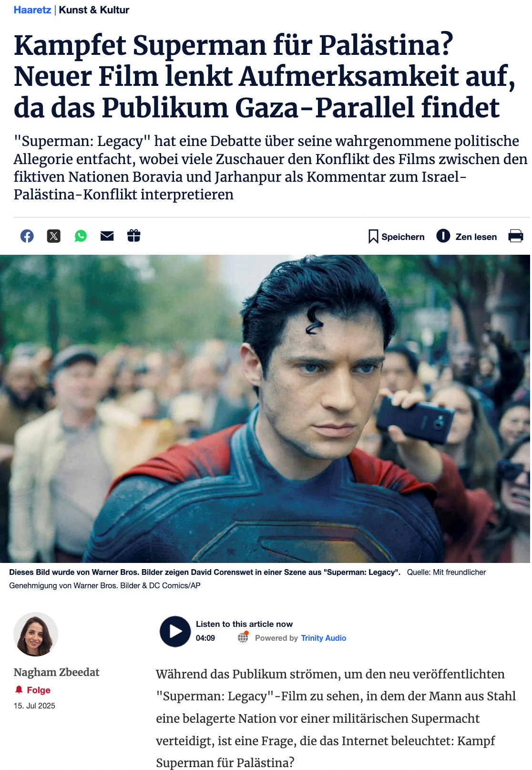Toggle Zen lesen reading mode
532x770 pixels.
467,237
